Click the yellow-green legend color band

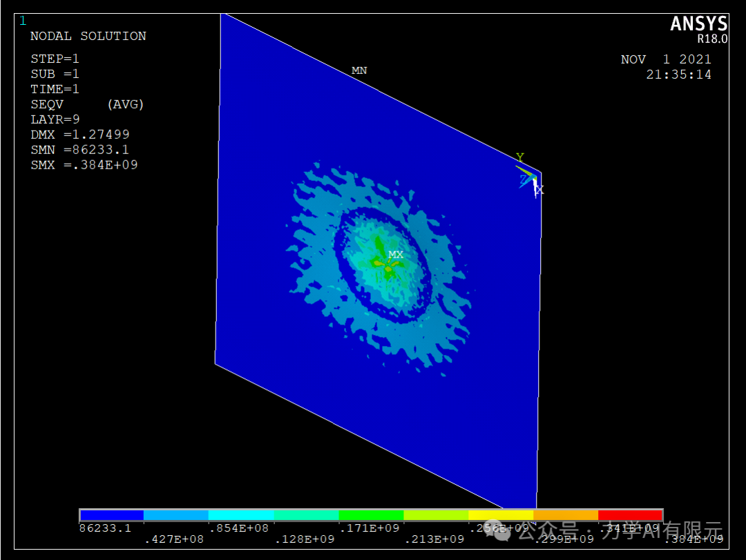pyautogui.click(x=437, y=515)
